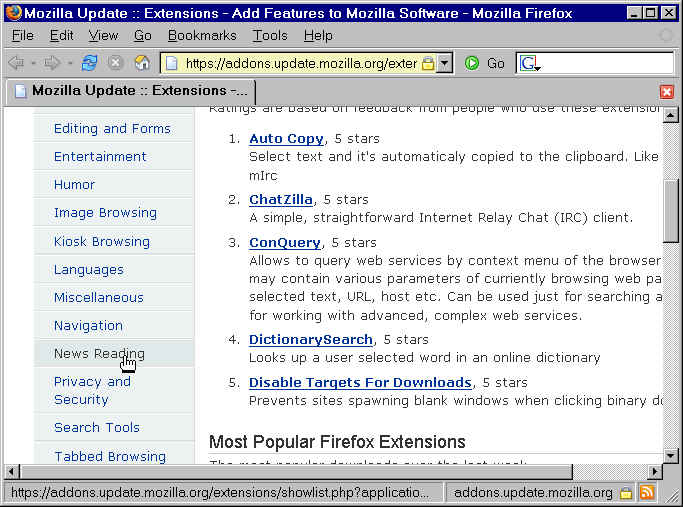The width and height of the screenshot is (683, 507).
Task: Open the File menu
Action: (x=23, y=36)
